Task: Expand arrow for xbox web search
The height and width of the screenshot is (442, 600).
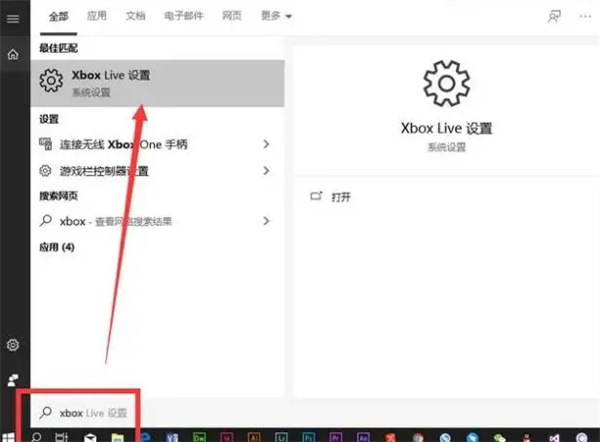Action: pyautogui.click(x=266, y=221)
